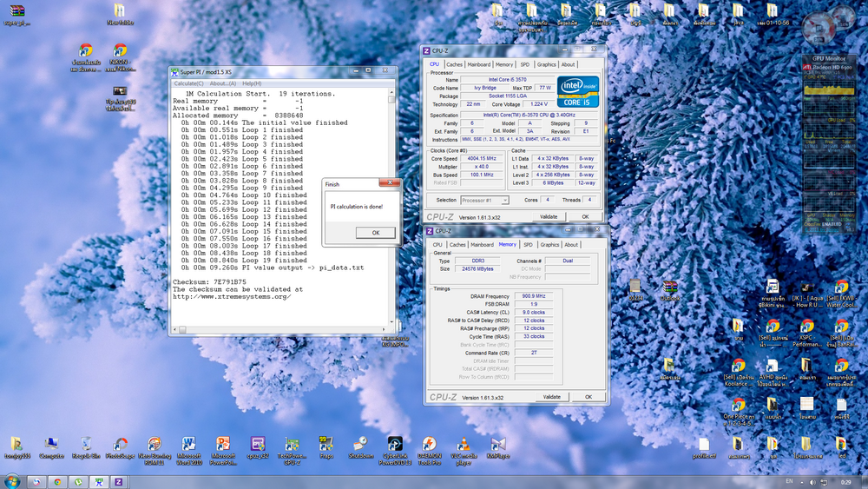Click OK in PI calculation done dialog
868x489 pixels.
[x=375, y=233]
